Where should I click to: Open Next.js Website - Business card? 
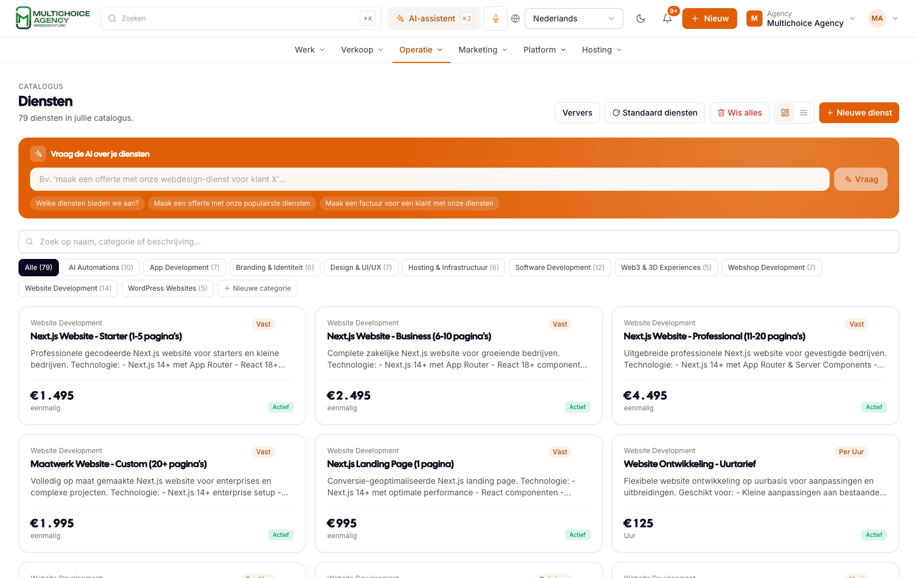459,365
